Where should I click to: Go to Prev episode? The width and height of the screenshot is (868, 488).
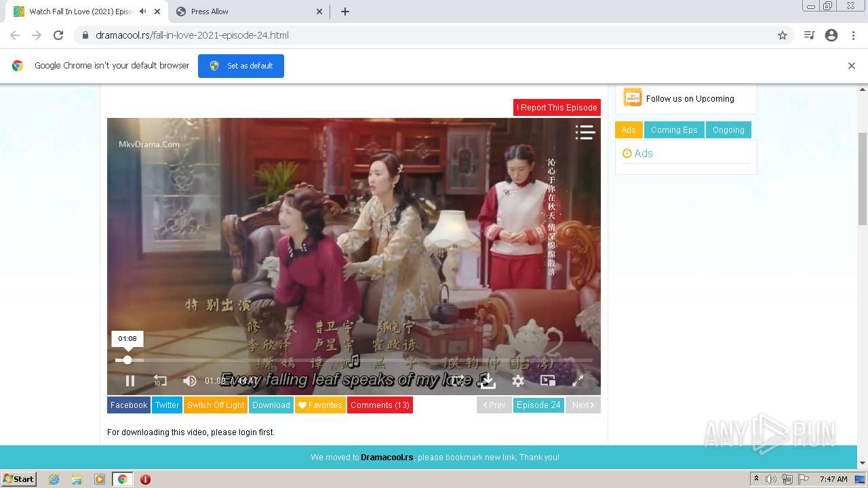click(494, 405)
